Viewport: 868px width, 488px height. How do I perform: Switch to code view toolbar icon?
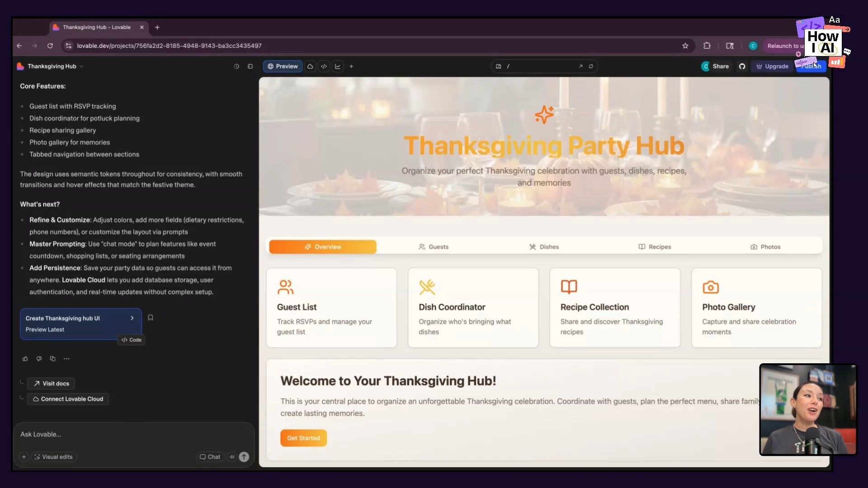click(324, 66)
